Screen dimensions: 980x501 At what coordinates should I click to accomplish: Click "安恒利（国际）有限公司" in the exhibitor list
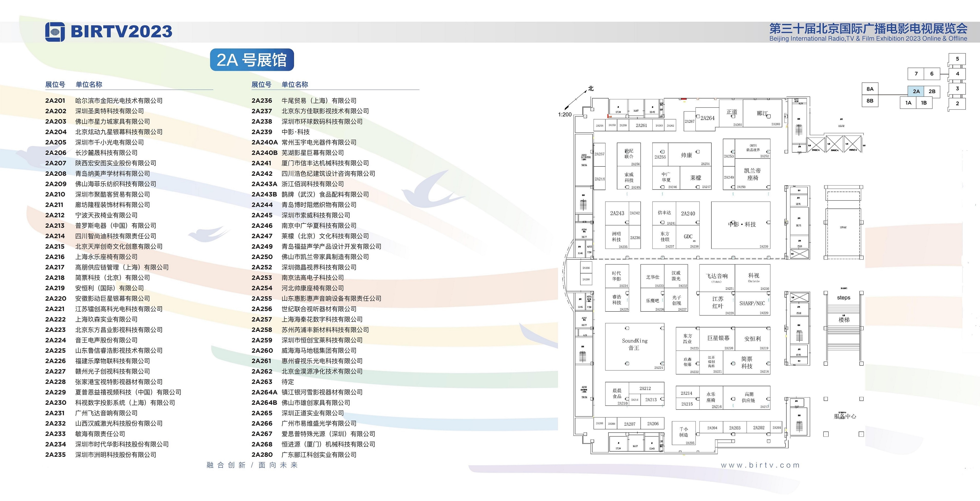[x=110, y=288]
